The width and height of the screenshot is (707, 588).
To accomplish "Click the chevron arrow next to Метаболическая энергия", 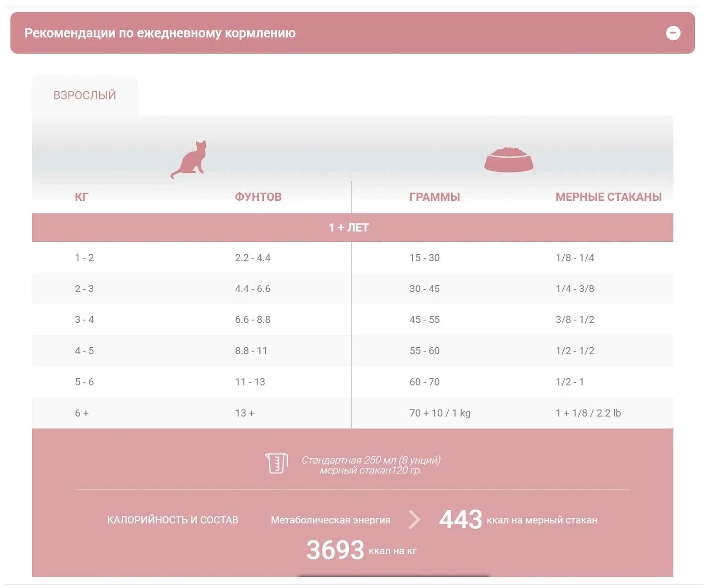I will pyautogui.click(x=414, y=519).
